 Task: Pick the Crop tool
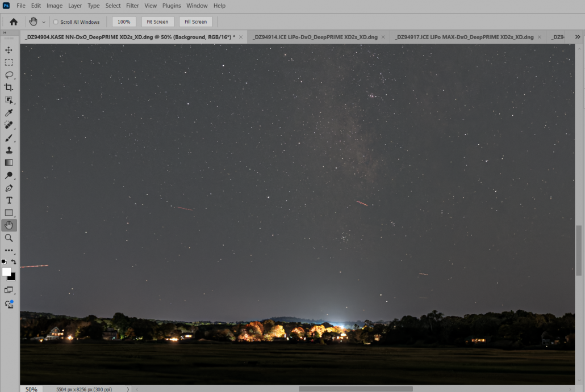pyautogui.click(x=9, y=87)
